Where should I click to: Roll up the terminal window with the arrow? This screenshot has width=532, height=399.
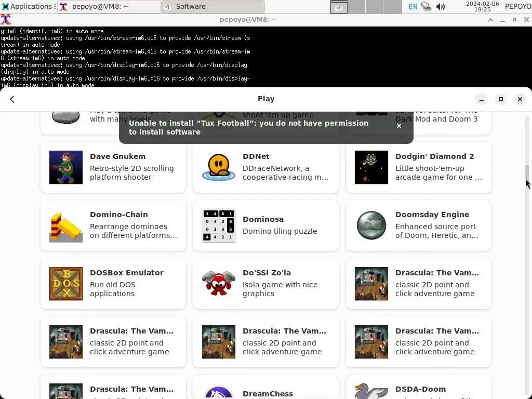point(490,20)
